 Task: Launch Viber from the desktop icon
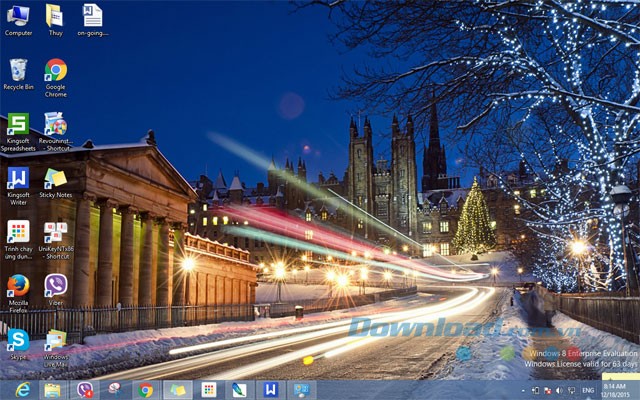click(55, 286)
